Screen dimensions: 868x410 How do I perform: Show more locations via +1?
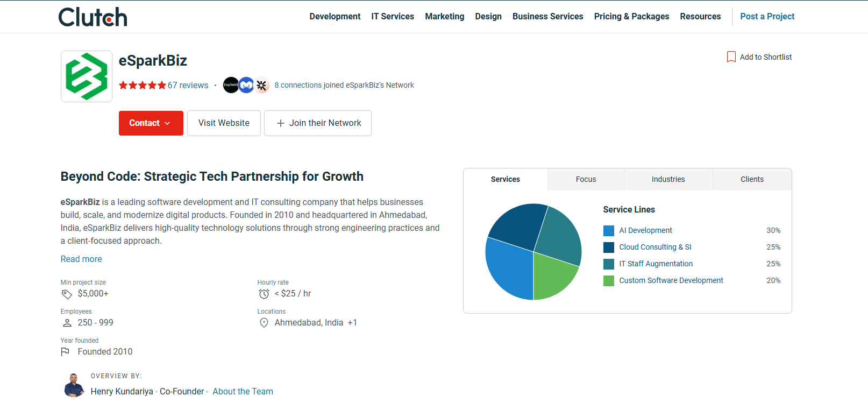click(352, 323)
